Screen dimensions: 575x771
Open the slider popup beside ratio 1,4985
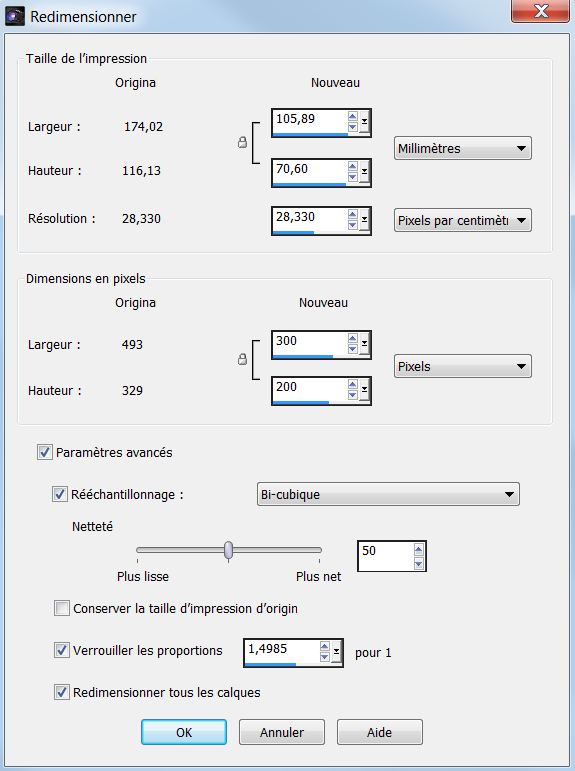[336, 652]
